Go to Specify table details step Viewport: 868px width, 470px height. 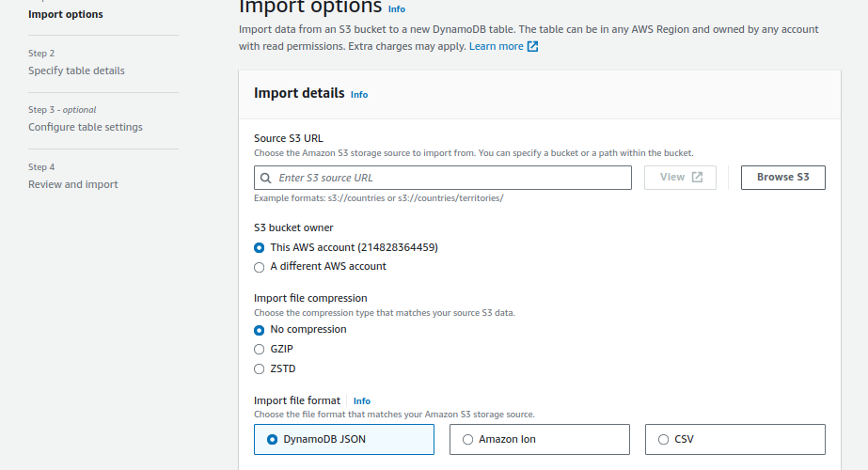tap(76, 70)
